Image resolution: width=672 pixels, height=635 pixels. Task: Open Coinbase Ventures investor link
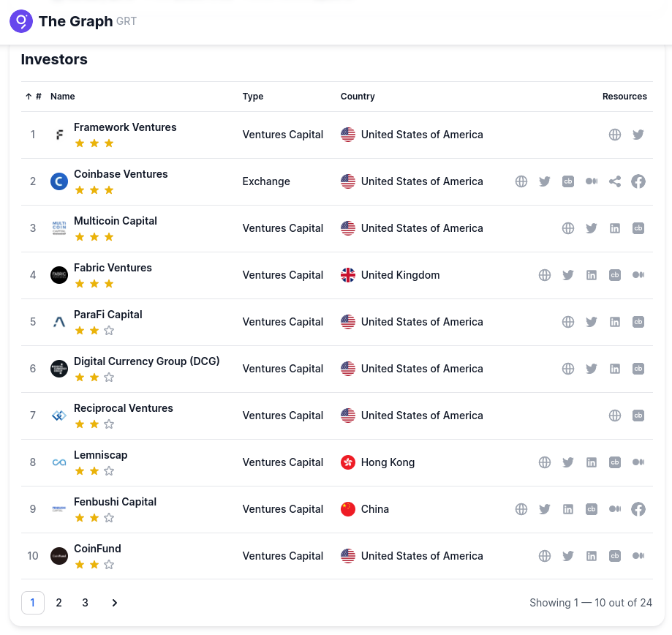click(121, 174)
